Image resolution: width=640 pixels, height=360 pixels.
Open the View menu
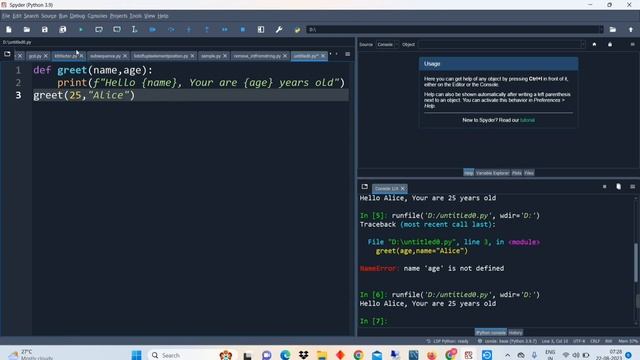149,16
